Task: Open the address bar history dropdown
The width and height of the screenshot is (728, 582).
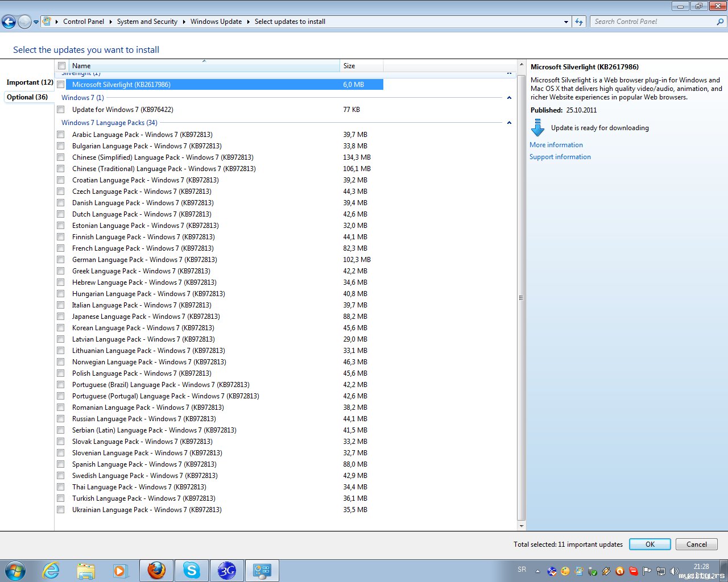Action: pos(566,22)
